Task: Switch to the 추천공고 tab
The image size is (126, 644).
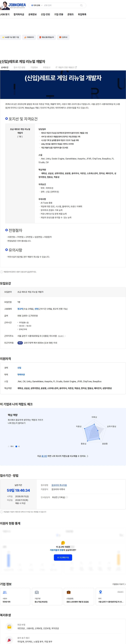Action: 47,68
